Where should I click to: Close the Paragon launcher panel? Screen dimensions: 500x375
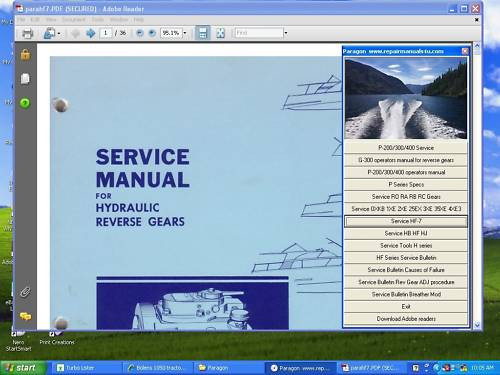[x=465, y=51]
